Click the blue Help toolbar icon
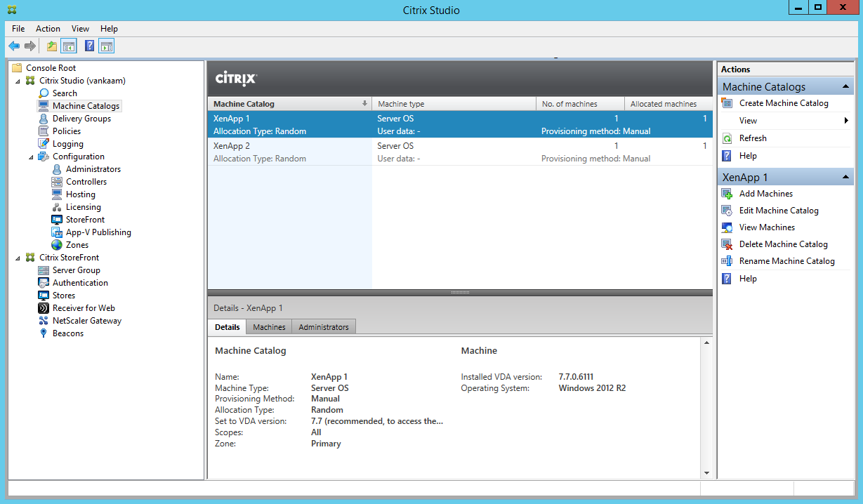Screen dimensions: 863x504 tap(90, 46)
